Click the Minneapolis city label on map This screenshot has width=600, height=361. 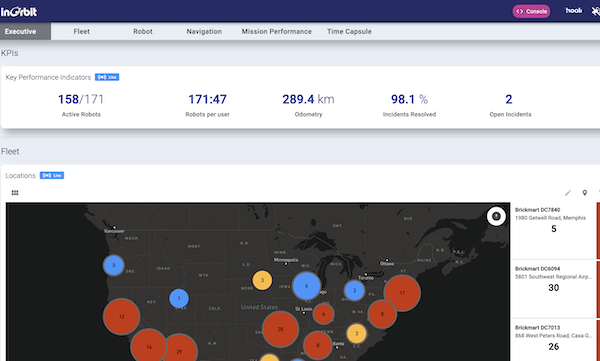(x=286, y=260)
